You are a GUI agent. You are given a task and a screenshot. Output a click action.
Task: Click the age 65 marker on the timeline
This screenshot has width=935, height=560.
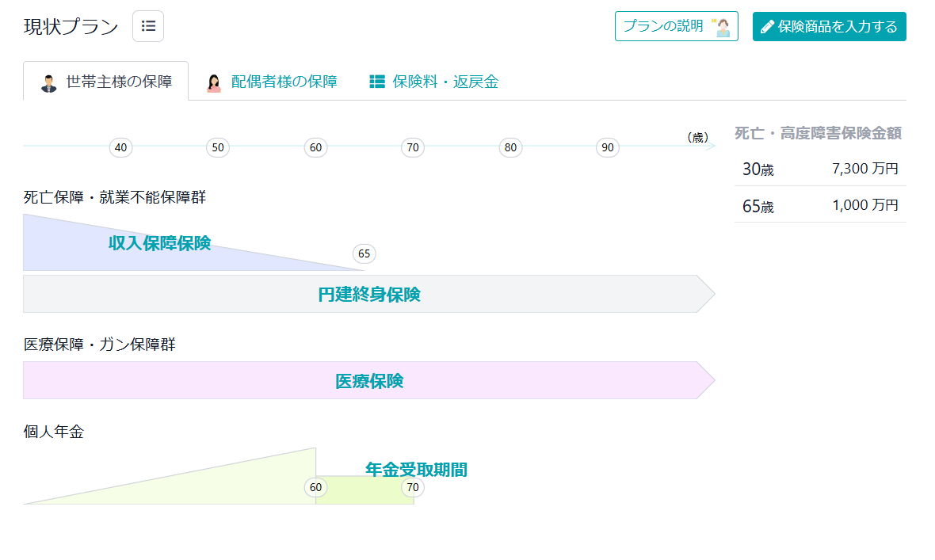coord(364,254)
